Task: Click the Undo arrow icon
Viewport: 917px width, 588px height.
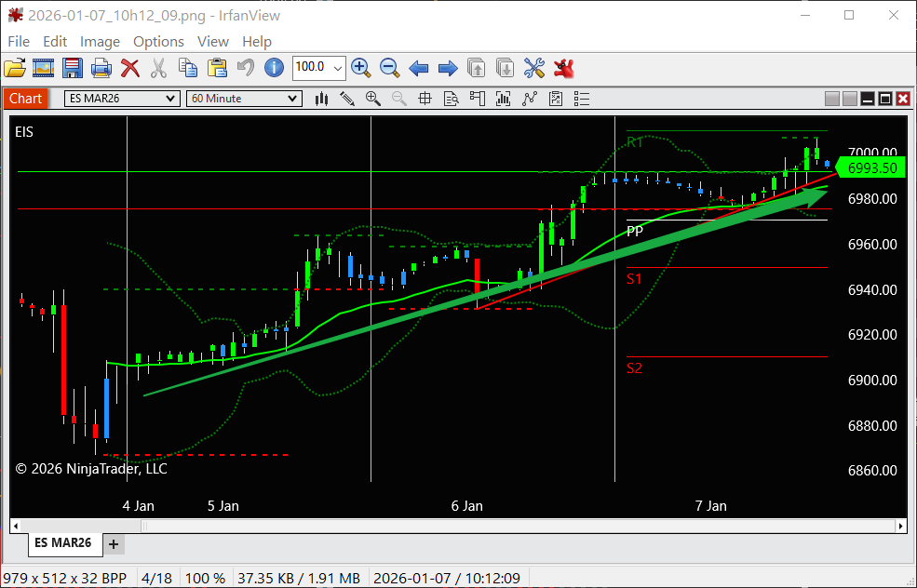Action: coord(246,69)
